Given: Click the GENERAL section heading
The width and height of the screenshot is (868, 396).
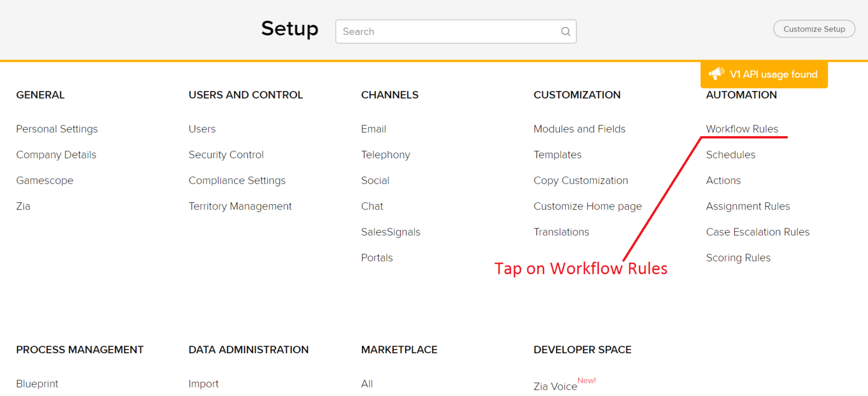Looking at the screenshot, I should (x=40, y=95).
